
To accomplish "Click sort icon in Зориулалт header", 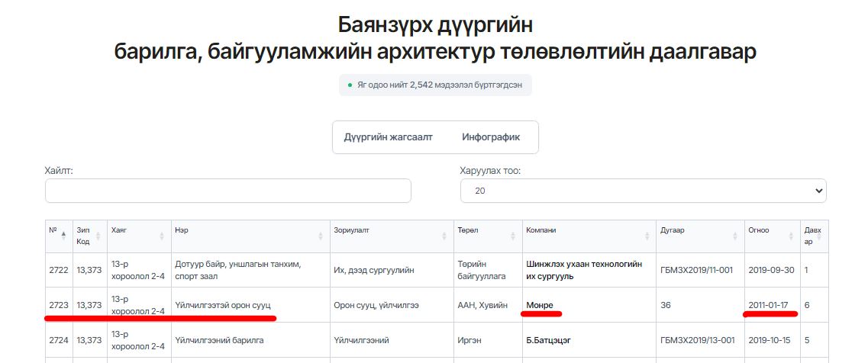I will [x=445, y=236].
